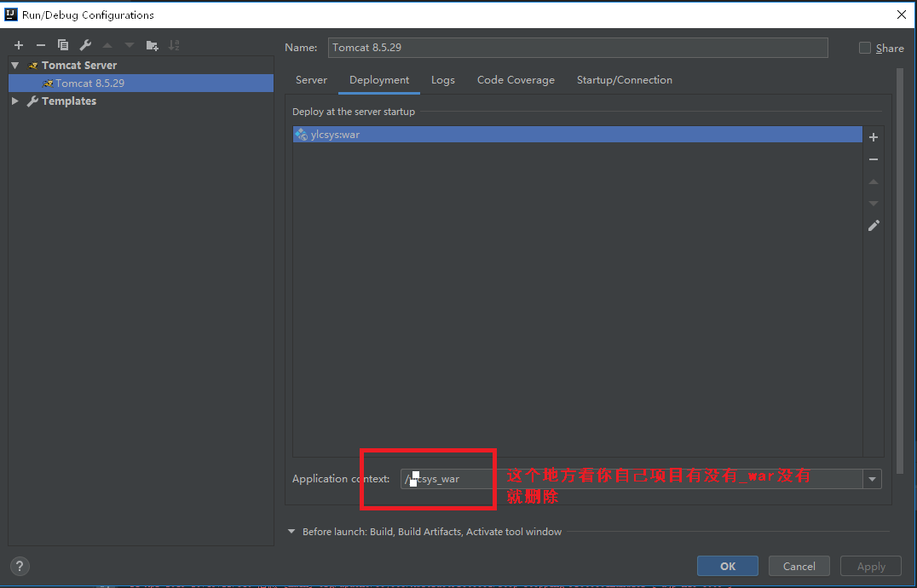Remove ylcsys:war artifact with minus icon
This screenshot has width=917, height=588.
pos(874,159)
